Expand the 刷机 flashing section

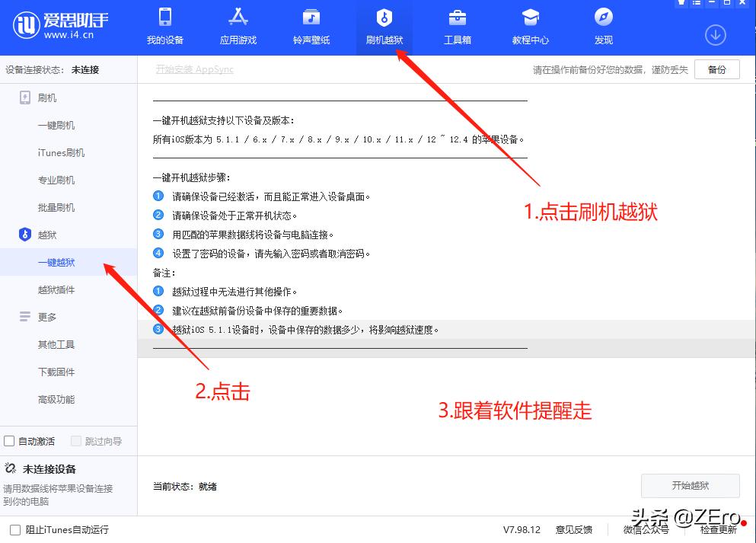click(46, 97)
